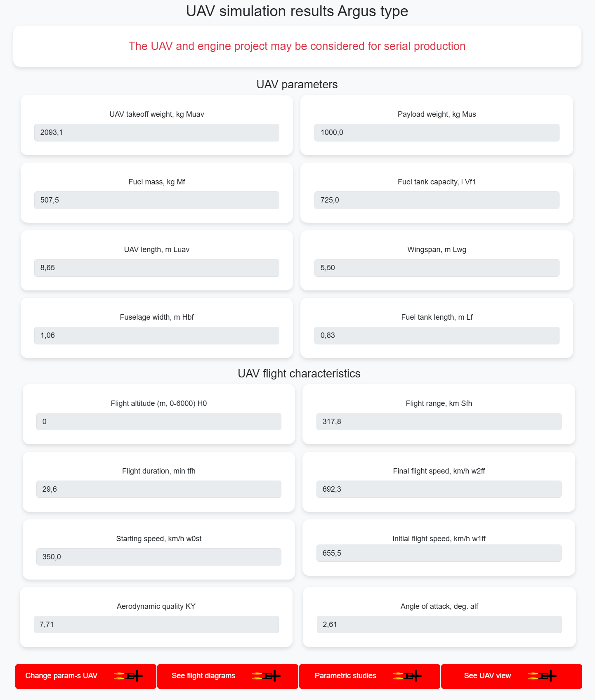Click the rocket icon on See flight diagrams
Screen dimensions: 595x700
click(x=266, y=676)
